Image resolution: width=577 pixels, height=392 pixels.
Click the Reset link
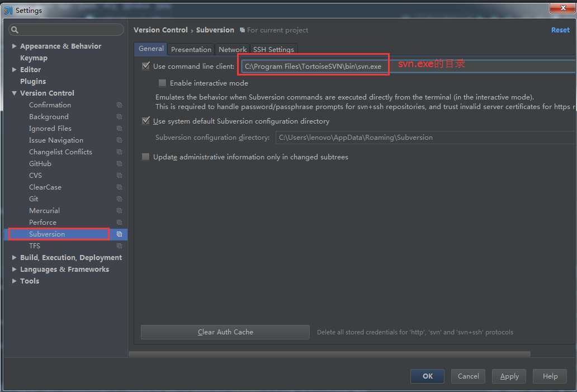tap(560, 30)
